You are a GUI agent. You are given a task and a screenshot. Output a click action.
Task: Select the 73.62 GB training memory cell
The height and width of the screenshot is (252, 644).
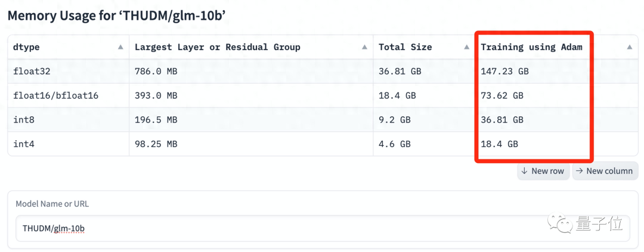(502, 96)
